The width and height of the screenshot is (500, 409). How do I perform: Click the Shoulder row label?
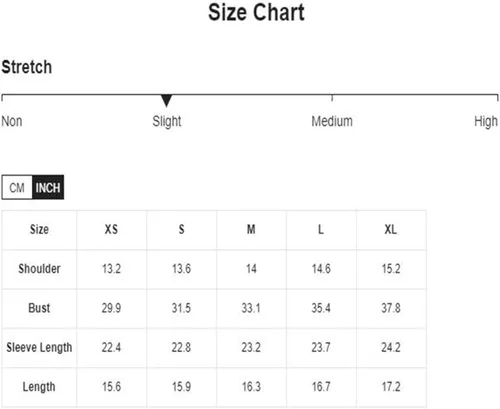(39, 269)
